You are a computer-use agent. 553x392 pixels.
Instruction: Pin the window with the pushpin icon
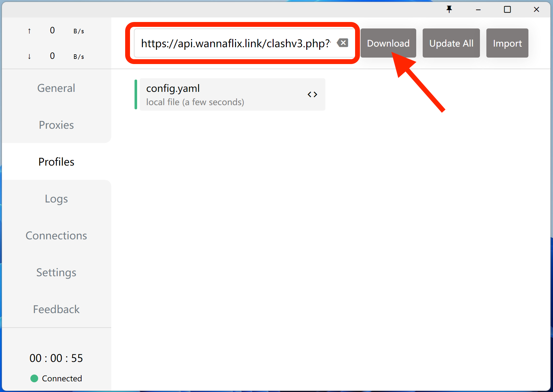pyautogui.click(x=449, y=9)
